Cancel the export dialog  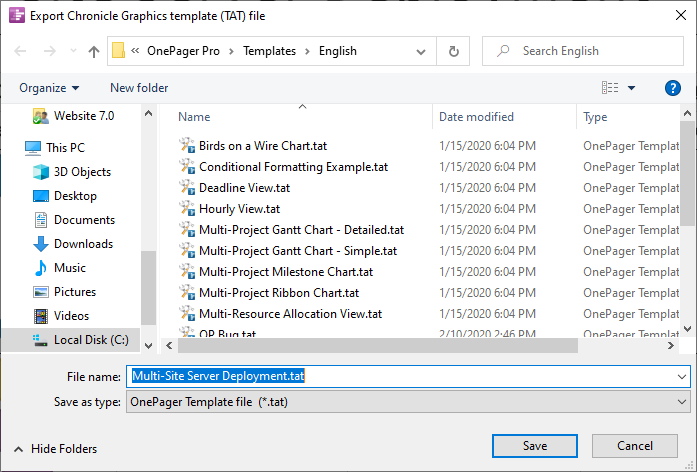pyautogui.click(x=634, y=446)
